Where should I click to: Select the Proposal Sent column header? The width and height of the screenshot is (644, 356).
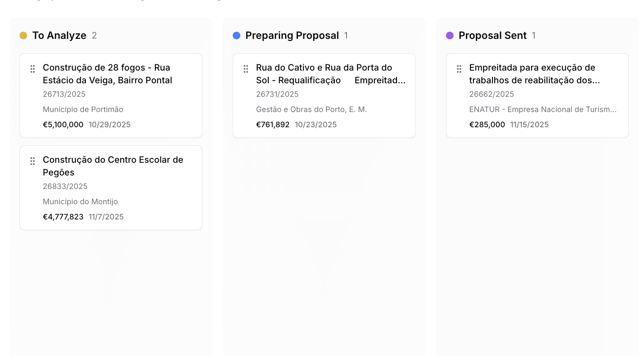tap(493, 36)
